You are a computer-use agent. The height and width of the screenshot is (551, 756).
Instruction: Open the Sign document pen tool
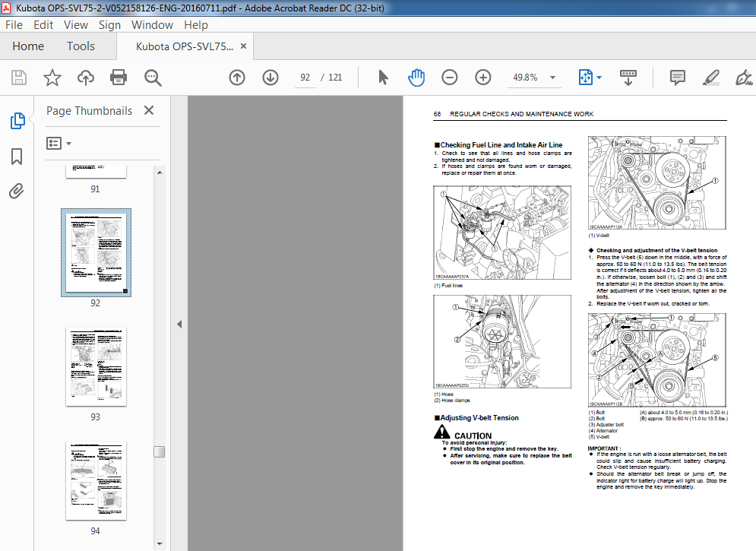[x=744, y=78]
